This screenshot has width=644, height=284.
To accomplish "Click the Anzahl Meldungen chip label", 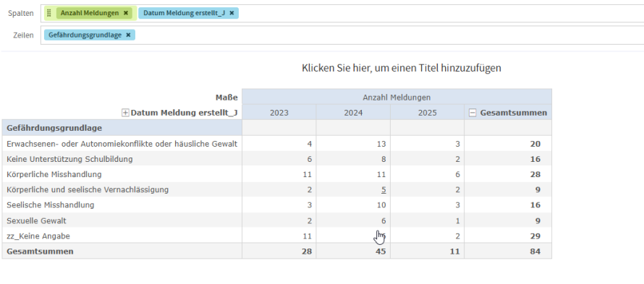I will click(x=90, y=13).
